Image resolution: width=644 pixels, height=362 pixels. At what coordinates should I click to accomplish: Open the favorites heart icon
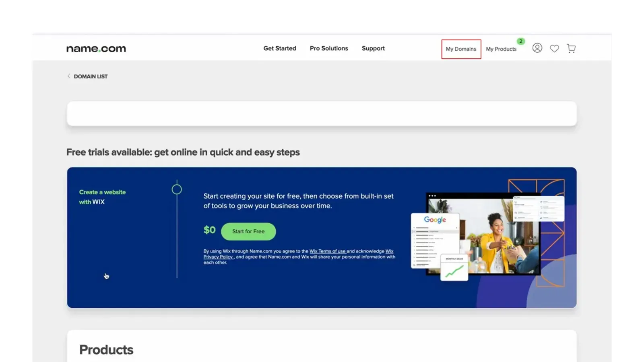(x=554, y=49)
